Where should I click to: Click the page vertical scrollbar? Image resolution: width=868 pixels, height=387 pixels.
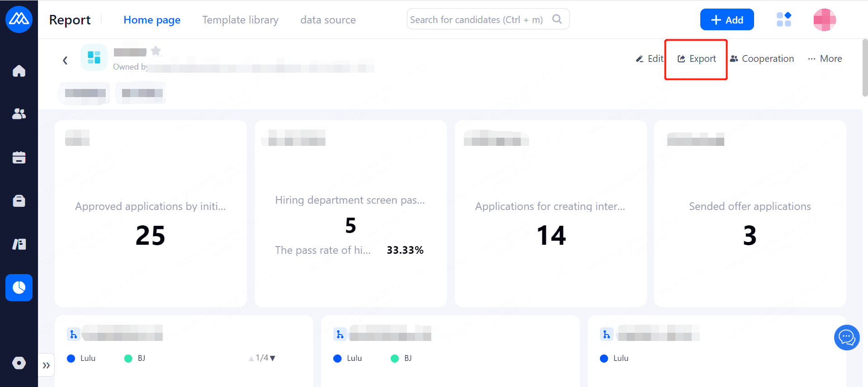(x=865, y=68)
